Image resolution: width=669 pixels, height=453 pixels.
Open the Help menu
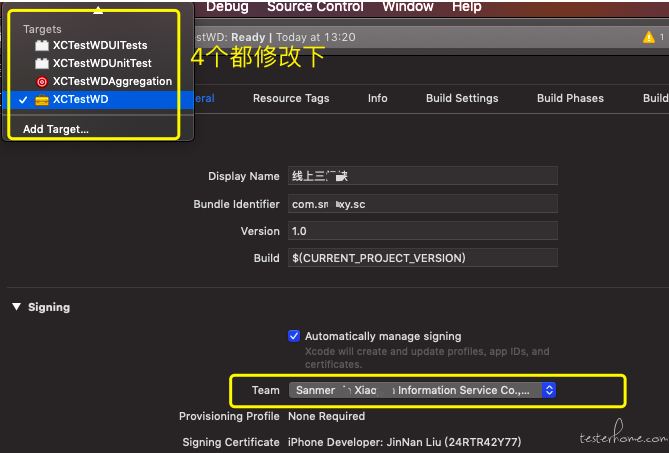click(467, 6)
